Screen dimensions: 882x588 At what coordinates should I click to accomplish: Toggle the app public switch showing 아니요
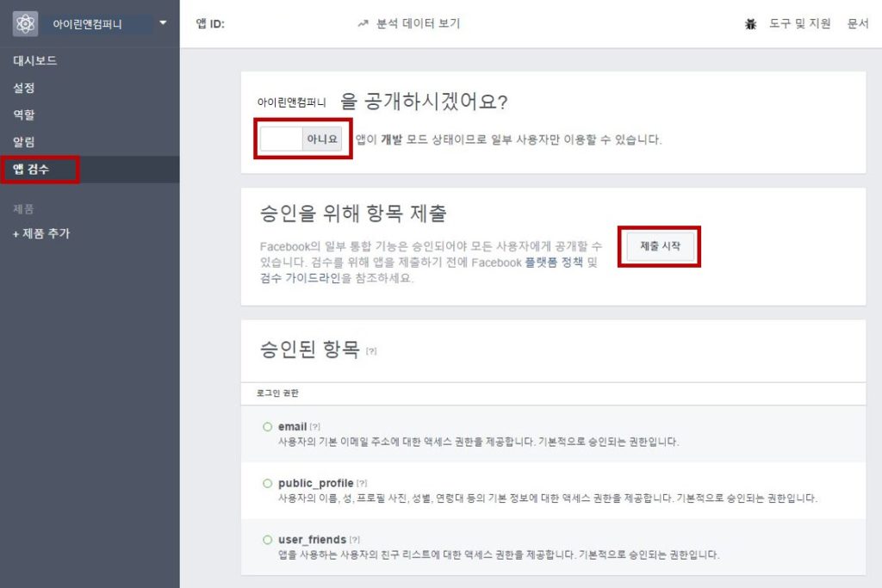(301, 139)
